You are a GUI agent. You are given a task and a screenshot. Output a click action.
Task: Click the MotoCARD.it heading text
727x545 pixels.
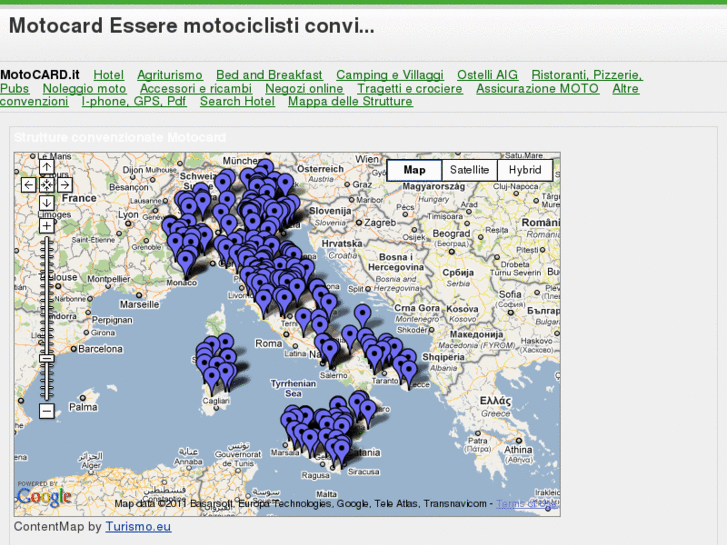(40, 75)
